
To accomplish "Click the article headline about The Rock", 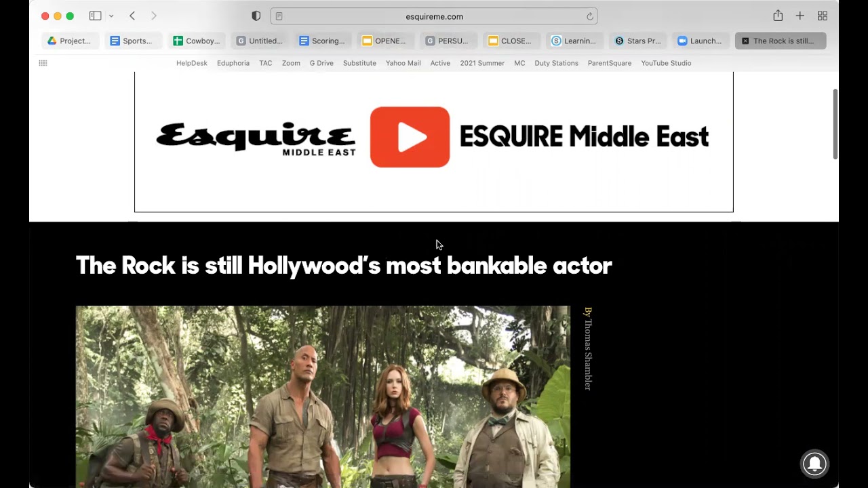I will pos(344,266).
